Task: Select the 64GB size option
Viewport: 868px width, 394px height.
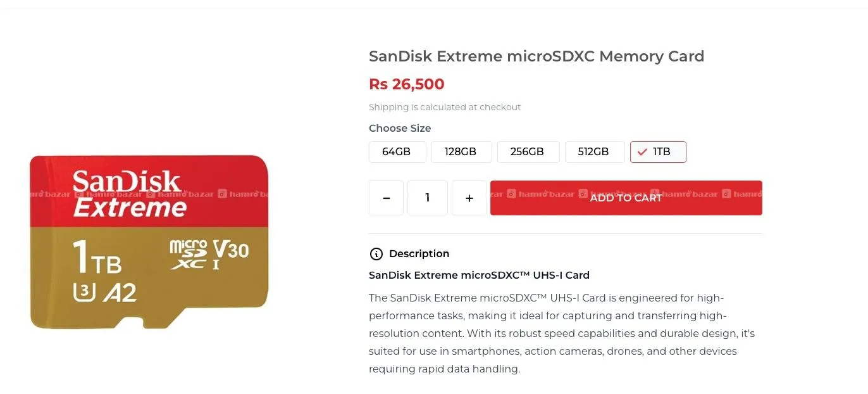Action: pyautogui.click(x=396, y=152)
